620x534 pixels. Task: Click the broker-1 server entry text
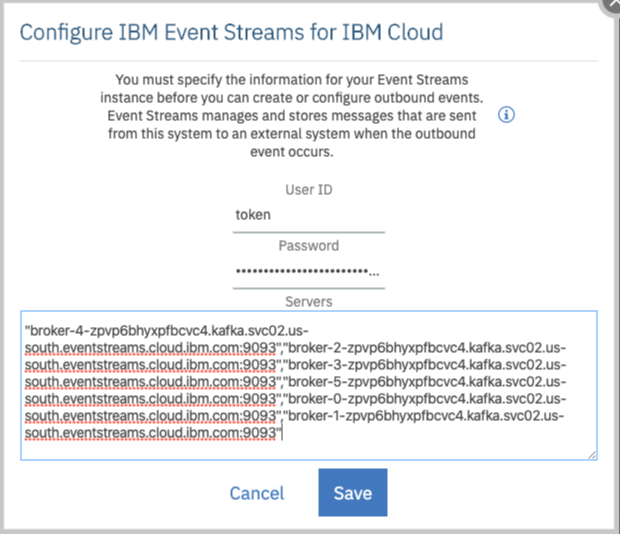tap(423, 416)
